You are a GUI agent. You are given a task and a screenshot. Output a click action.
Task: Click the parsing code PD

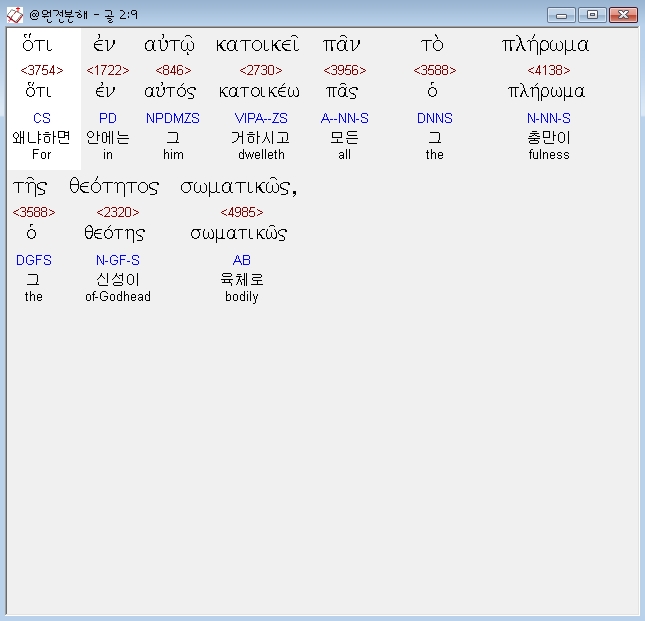pos(108,118)
